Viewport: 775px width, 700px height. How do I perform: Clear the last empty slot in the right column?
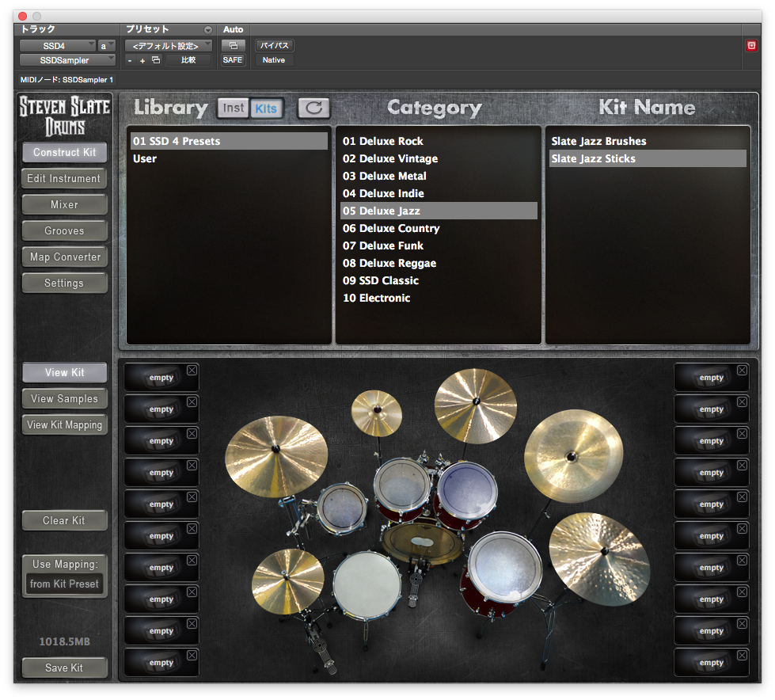(742, 656)
